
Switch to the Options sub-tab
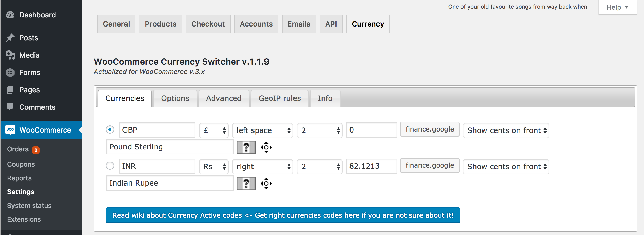[175, 98]
